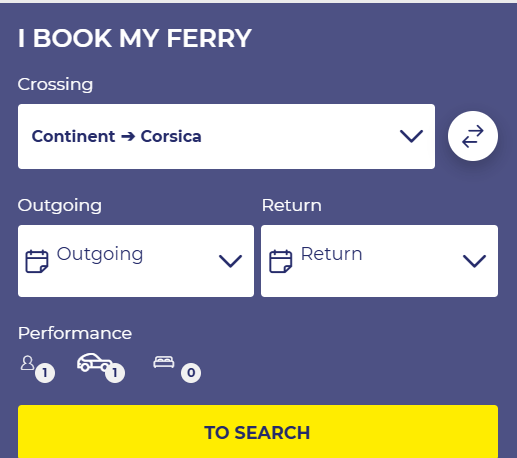Click the Crossing label text
Screen dimensions: 517x458
point(55,84)
